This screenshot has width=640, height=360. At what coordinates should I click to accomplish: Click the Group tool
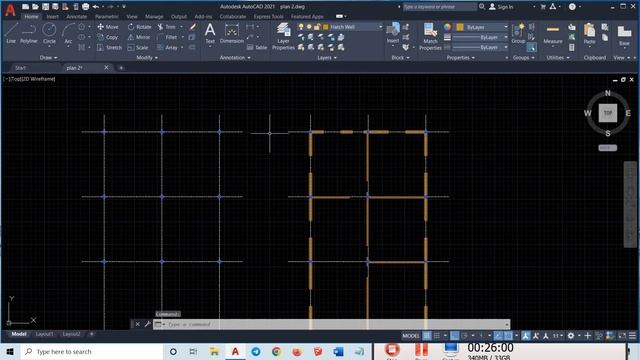click(x=518, y=33)
